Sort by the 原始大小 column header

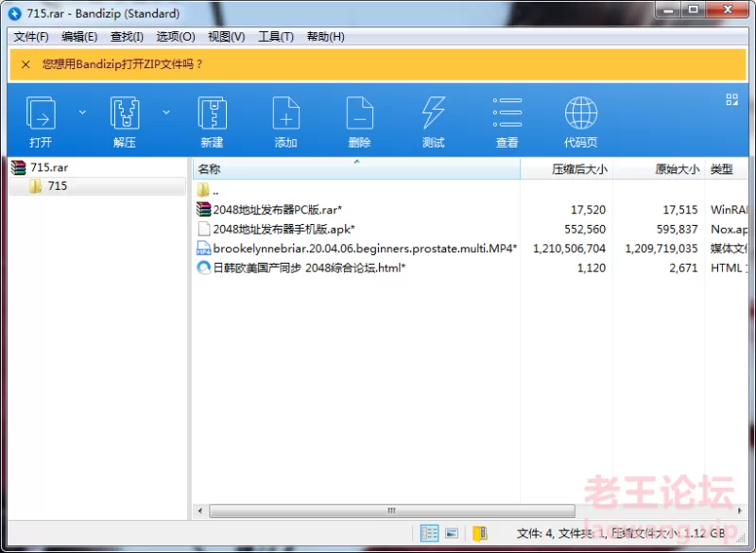(x=659, y=169)
